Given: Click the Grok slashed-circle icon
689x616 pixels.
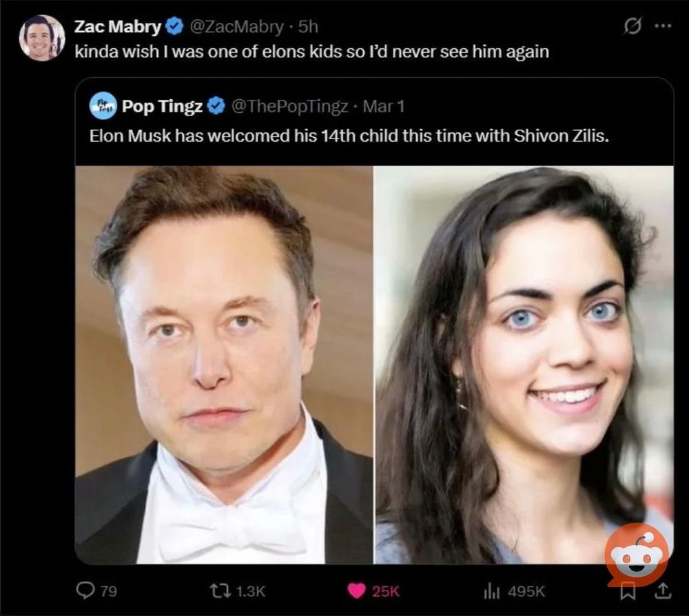Looking at the screenshot, I should click(633, 26).
